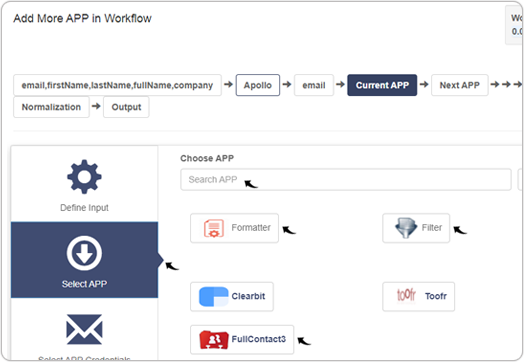
Task: Open the Define Input step tab
Action: (84, 184)
